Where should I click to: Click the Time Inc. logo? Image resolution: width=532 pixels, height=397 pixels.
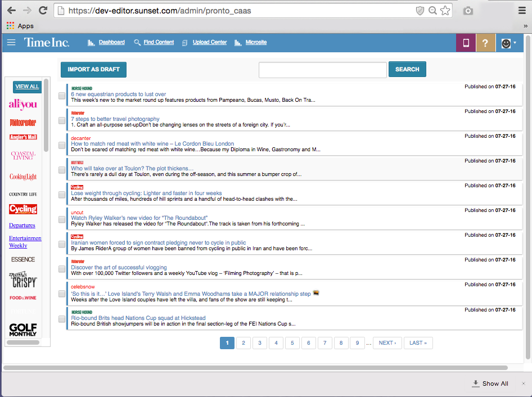coord(47,42)
